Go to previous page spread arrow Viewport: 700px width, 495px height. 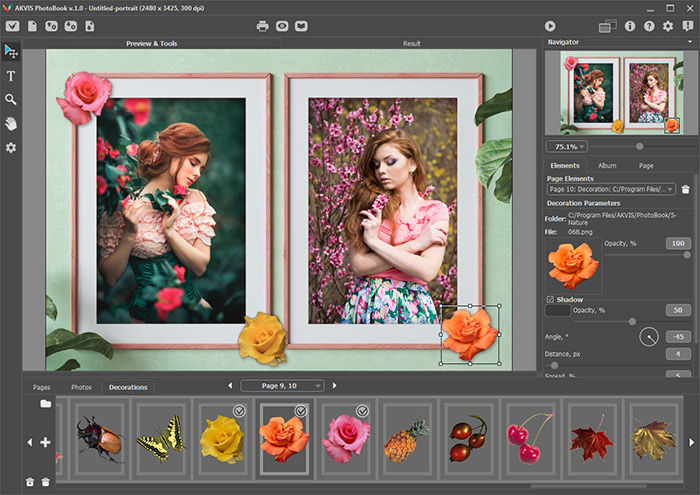click(230, 385)
